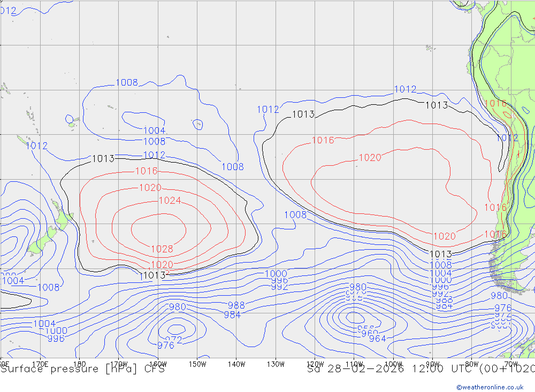Click the 140W longitude label
Screen dimensions: 535x392
point(236,364)
